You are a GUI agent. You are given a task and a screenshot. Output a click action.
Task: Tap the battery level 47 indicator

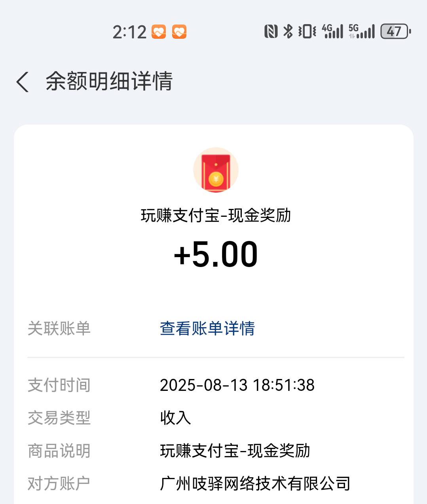pos(396,31)
